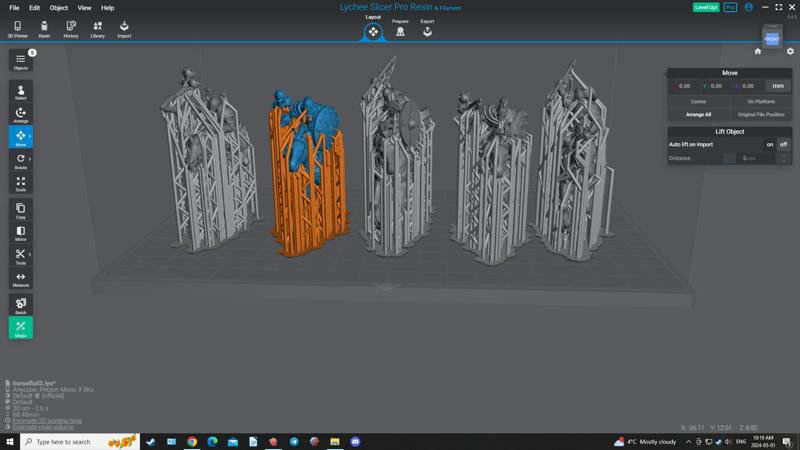Turn auto lift on import off

coord(783,144)
